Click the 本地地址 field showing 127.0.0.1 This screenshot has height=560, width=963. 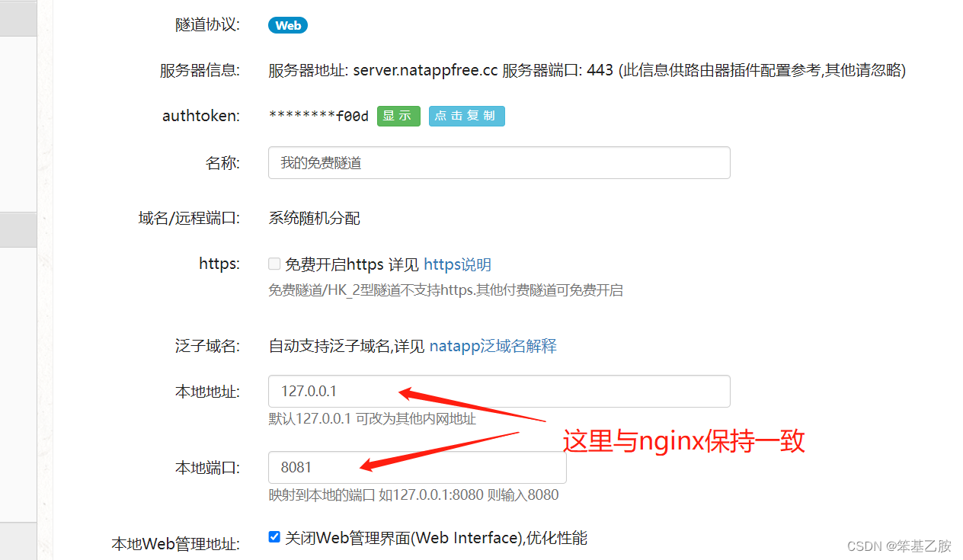[x=499, y=391]
